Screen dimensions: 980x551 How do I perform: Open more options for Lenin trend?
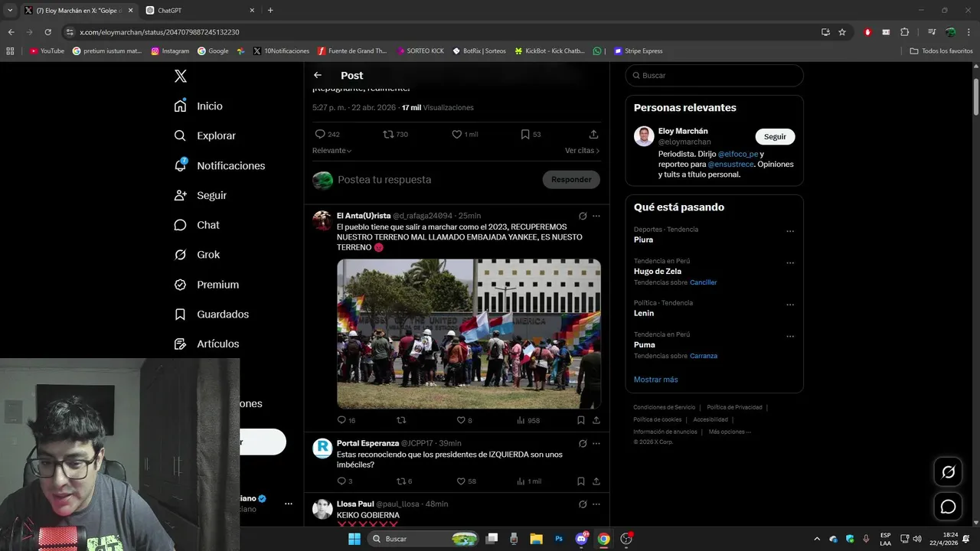(x=790, y=305)
